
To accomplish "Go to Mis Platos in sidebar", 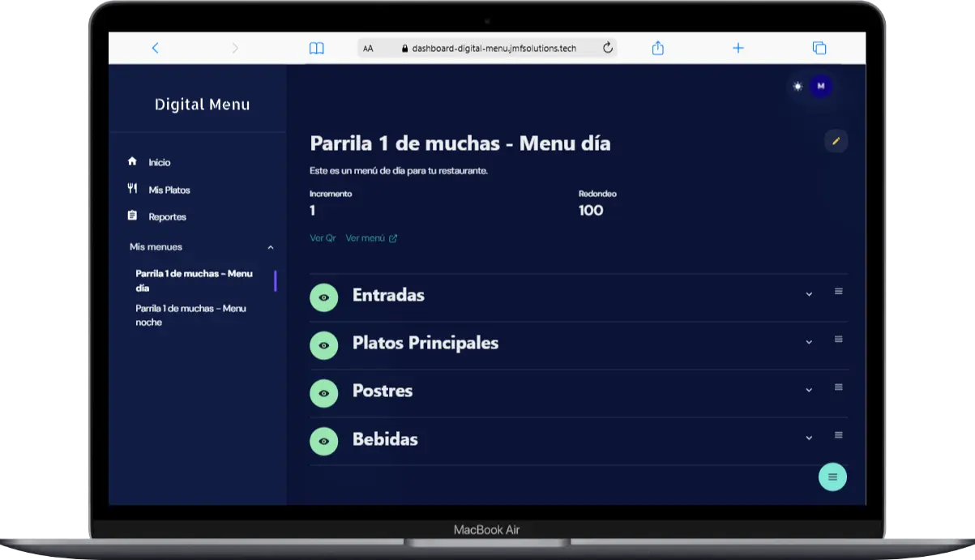I will click(169, 190).
